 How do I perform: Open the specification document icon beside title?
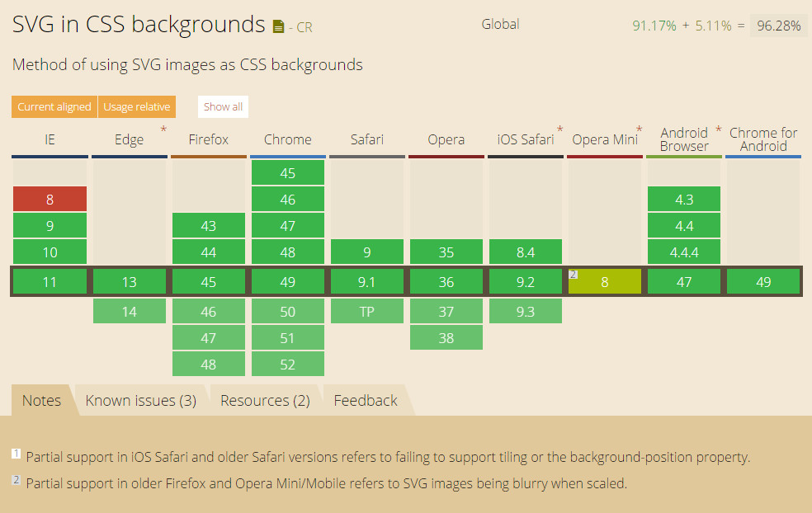point(279,26)
